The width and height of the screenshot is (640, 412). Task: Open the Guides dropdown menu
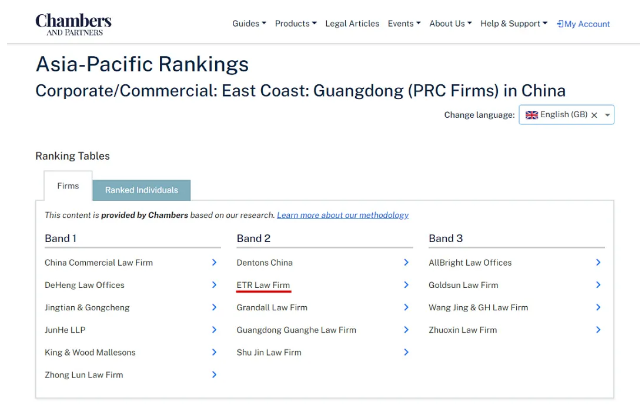pos(249,24)
